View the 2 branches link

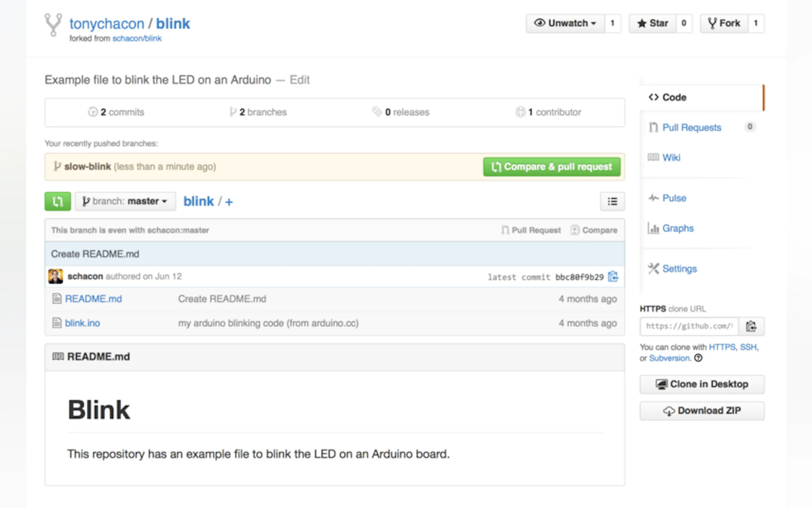click(x=258, y=112)
